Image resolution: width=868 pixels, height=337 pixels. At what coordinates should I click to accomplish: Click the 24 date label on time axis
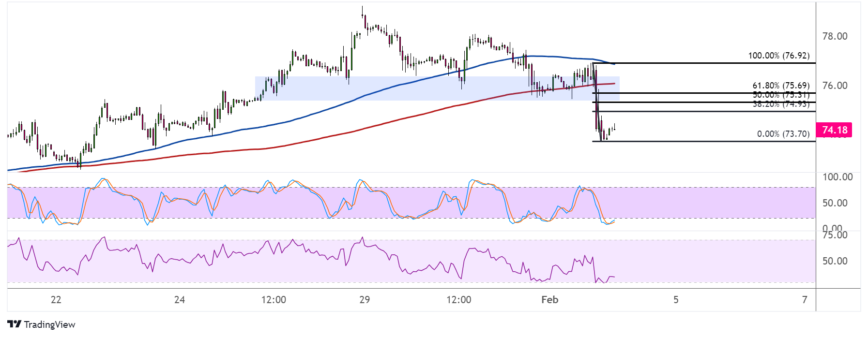[180, 300]
